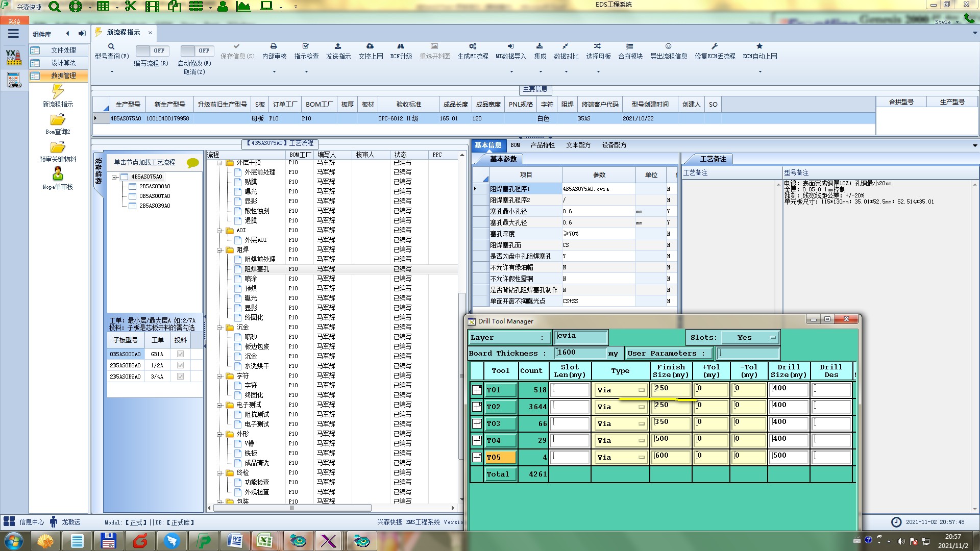Viewport: 980px width, 551px height.
Task: Toggle 投料 checkbox for 0B5AS00TA0
Action: tap(180, 354)
